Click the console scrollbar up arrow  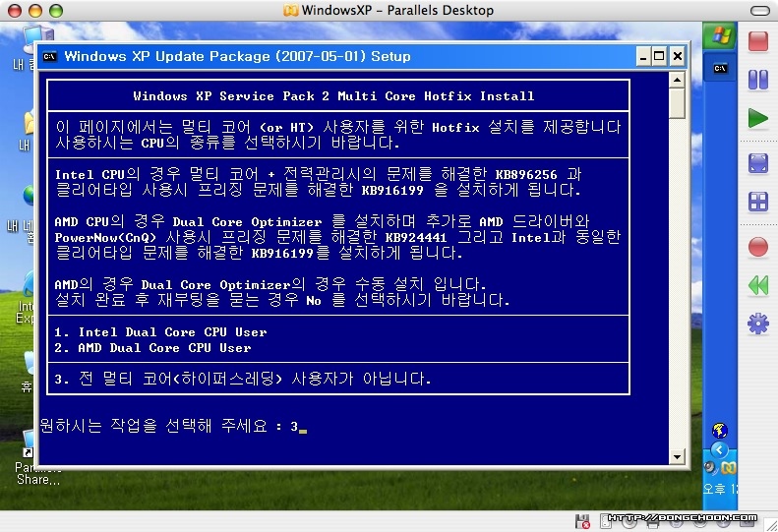[x=677, y=80]
